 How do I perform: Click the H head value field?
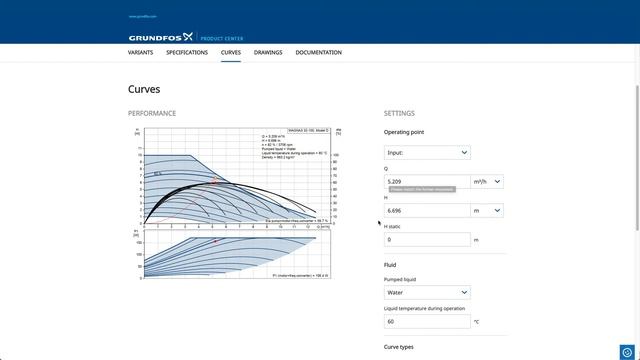(x=427, y=210)
